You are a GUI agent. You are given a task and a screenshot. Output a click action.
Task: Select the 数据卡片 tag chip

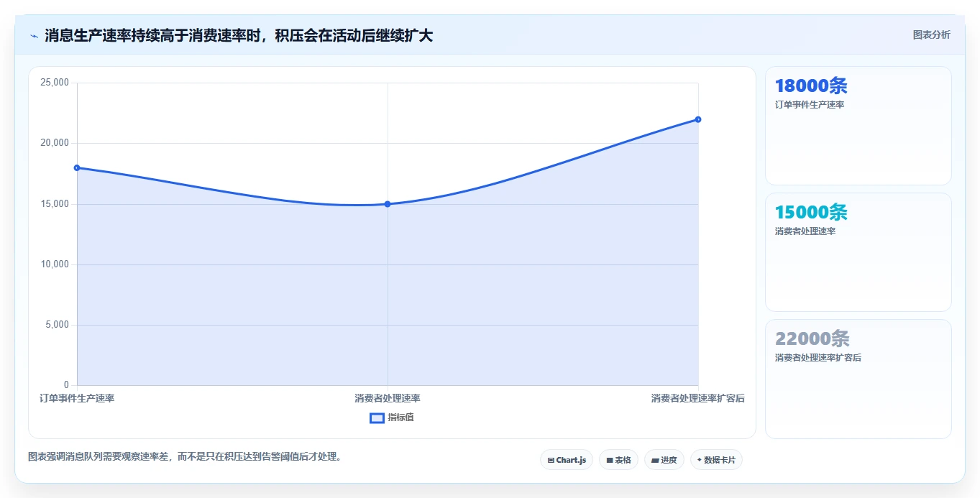(716, 460)
